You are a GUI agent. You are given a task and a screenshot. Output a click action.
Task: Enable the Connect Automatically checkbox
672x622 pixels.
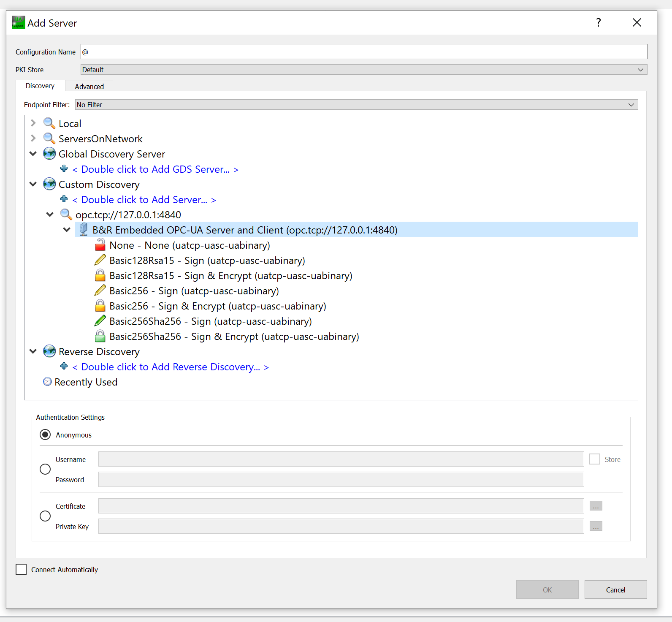[x=21, y=569]
